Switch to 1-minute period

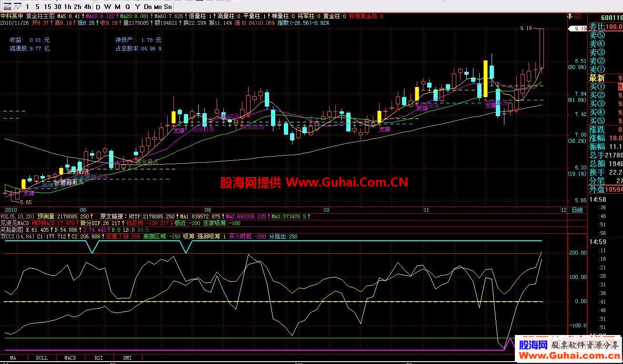[x=27, y=7]
